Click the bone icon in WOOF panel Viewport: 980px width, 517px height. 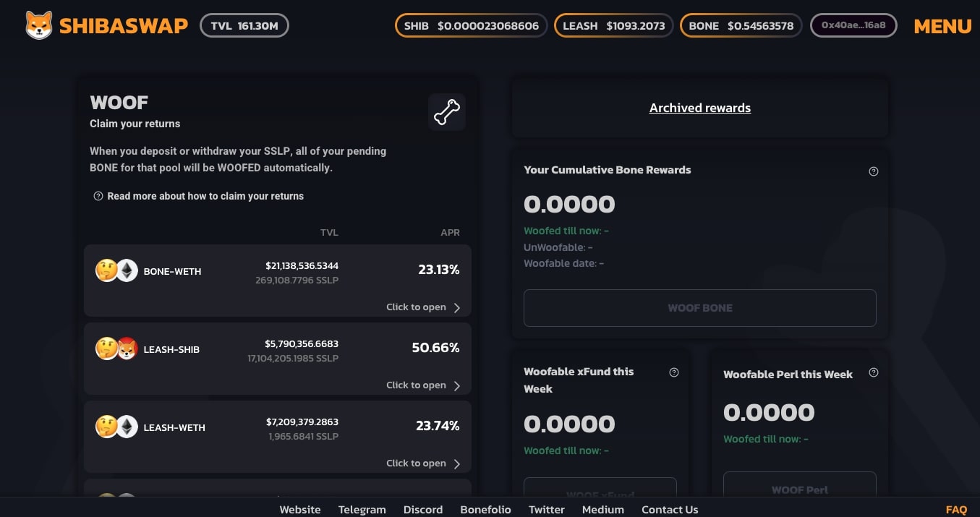point(447,112)
